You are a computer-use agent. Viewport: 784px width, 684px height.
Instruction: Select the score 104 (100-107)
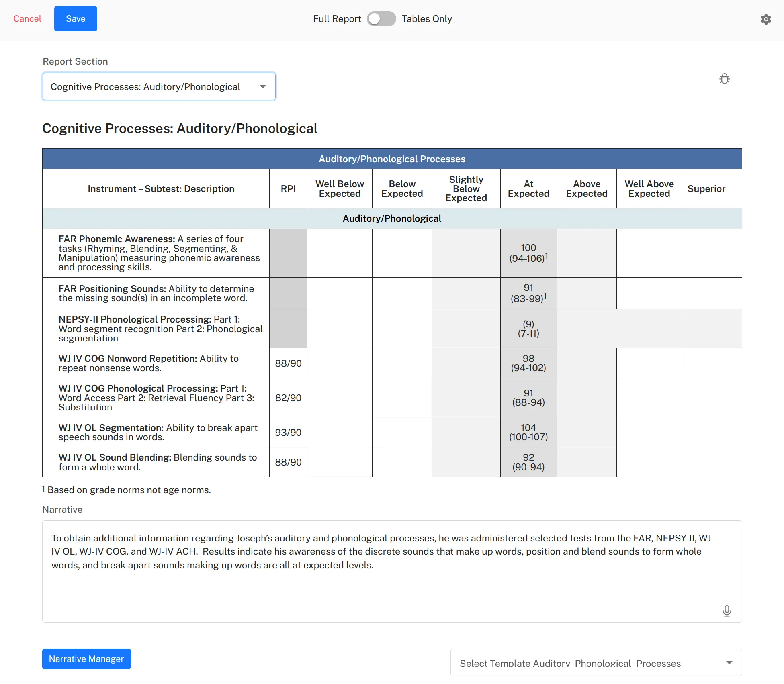(x=528, y=432)
